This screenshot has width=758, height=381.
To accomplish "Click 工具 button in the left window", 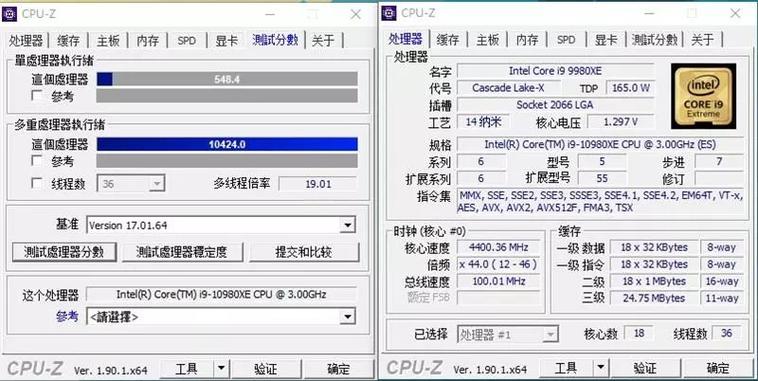I will click(x=187, y=369).
